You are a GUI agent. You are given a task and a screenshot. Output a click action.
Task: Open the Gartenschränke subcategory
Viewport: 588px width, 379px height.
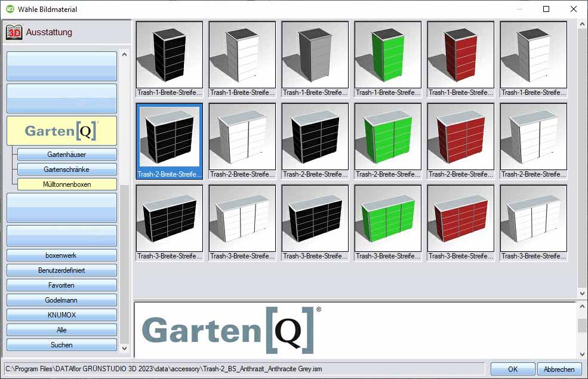coord(67,169)
